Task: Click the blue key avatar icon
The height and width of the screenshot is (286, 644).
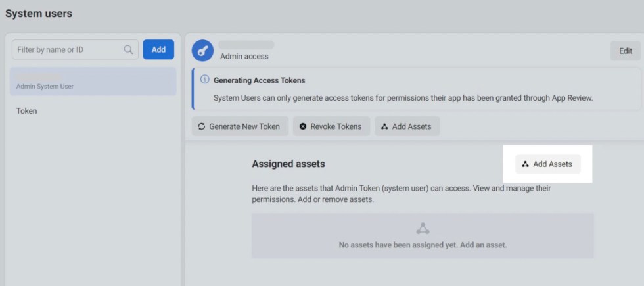Action: point(202,51)
